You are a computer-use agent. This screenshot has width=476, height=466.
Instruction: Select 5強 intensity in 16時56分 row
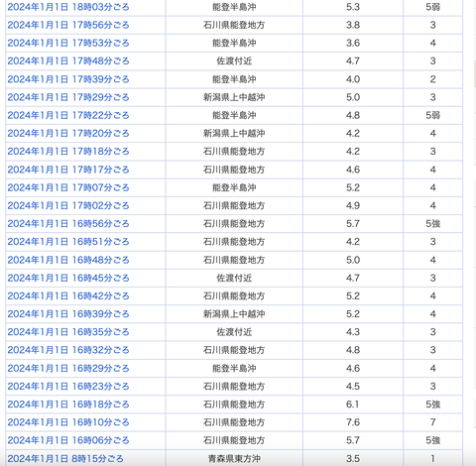click(x=432, y=224)
